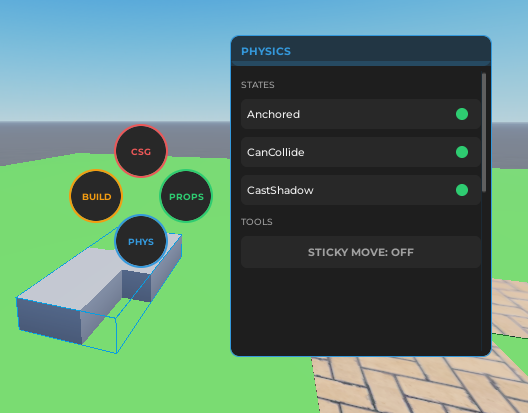The image size is (528, 413).
Task: Toggle the CanCollide state indicator
Action: [462, 152]
